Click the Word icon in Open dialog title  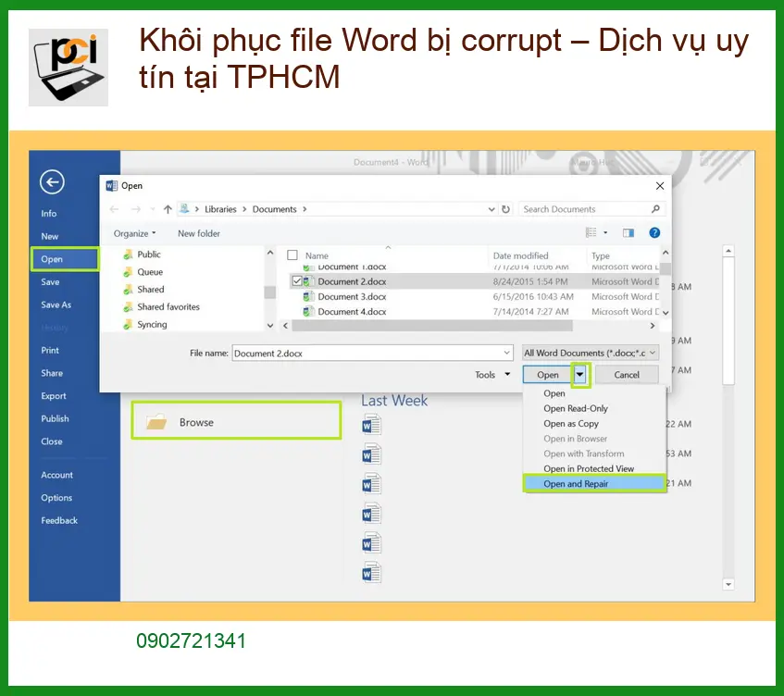tap(111, 185)
